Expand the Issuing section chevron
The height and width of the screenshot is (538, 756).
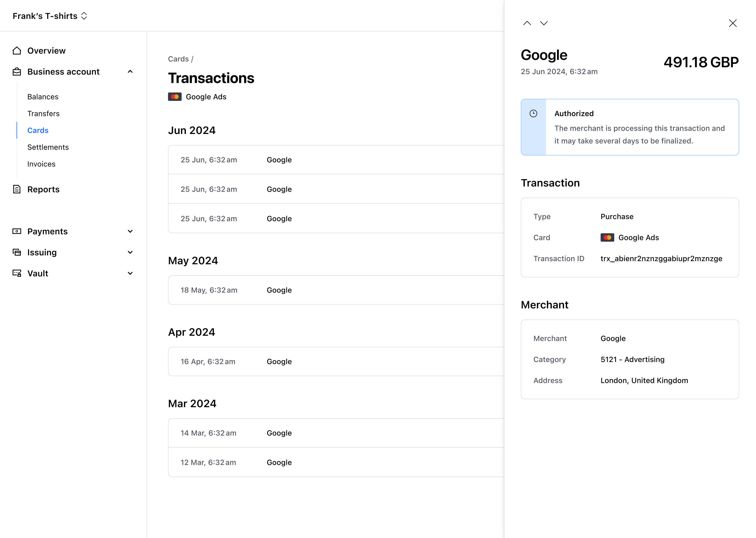(130, 252)
